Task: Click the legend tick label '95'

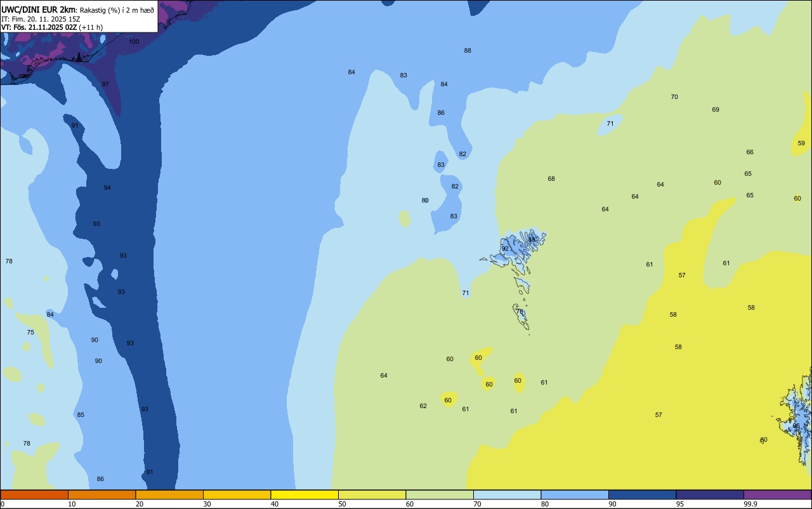Action: [680, 504]
